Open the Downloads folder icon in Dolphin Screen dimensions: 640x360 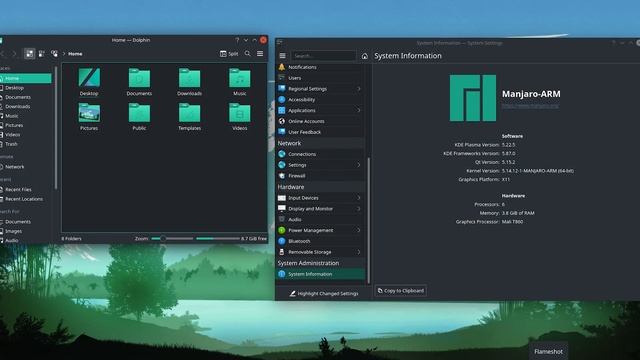click(x=189, y=82)
